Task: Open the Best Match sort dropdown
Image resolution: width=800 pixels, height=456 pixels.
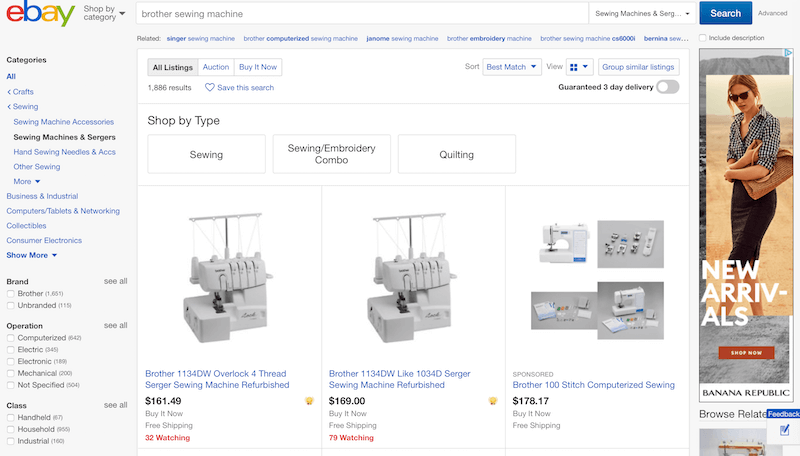Action: [512, 67]
